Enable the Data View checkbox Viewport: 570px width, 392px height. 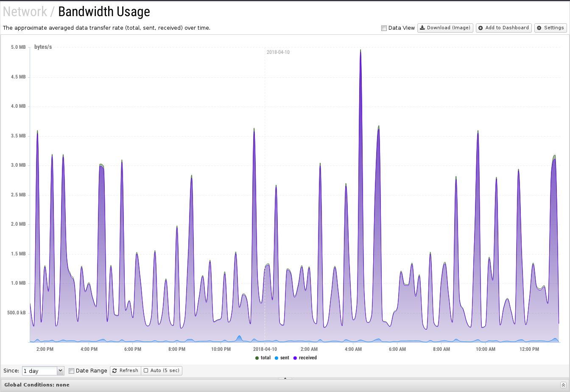point(384,28)
